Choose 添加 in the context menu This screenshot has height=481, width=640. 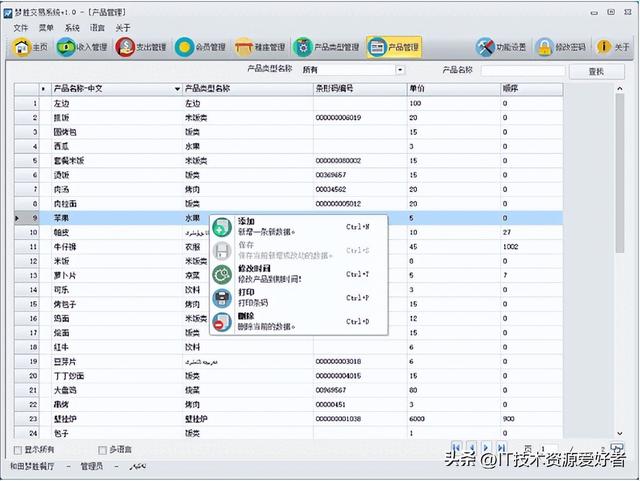pos(298,227)
